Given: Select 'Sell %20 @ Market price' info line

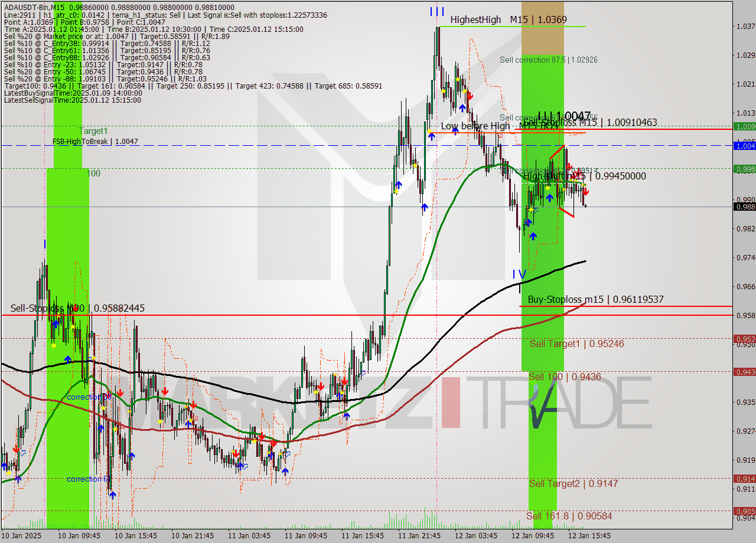Looking at the screenshot, I should pyautogui.click(x=117, y=37).
